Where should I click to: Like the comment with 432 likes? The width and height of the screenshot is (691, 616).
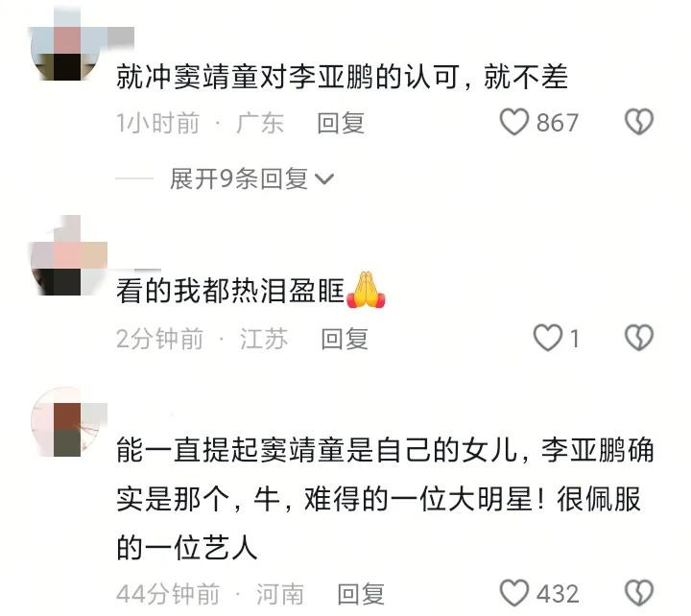pos(513,593)
